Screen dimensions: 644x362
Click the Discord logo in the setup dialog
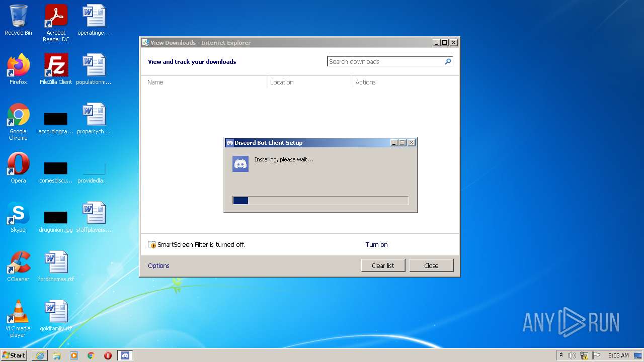[240, 164]
